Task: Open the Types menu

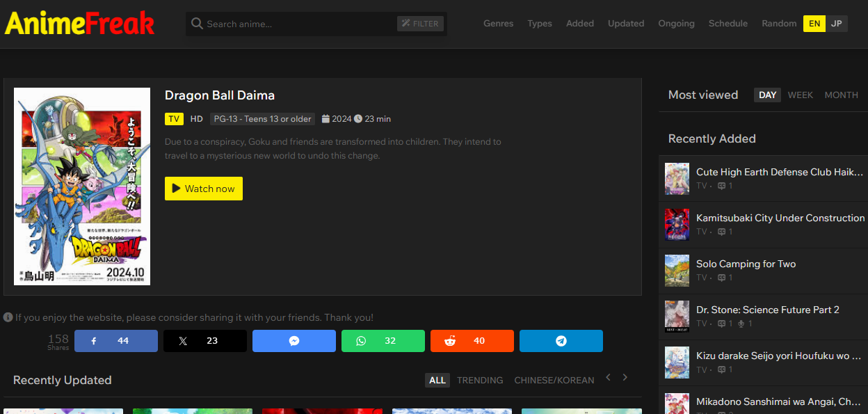Action: click(540, 24)
